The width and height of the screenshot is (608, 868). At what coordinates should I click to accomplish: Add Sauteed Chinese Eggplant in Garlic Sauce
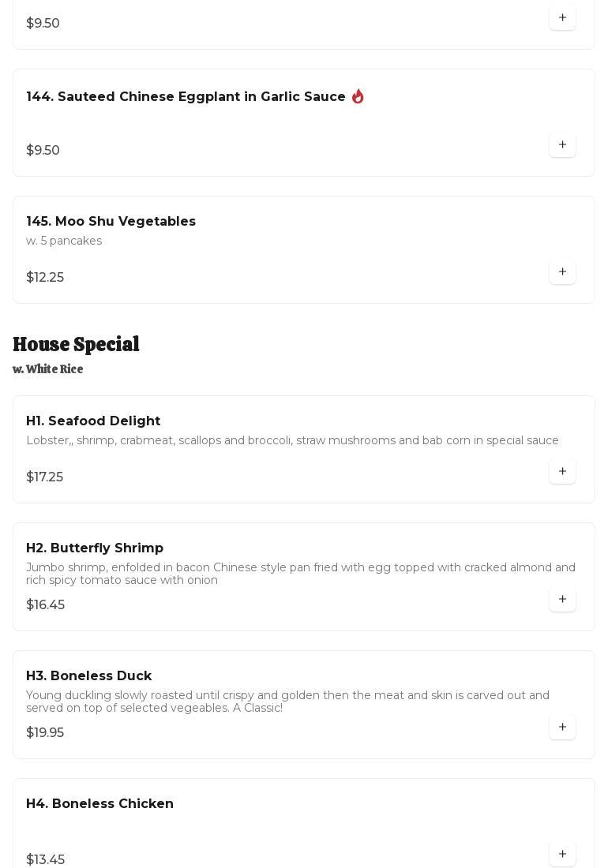pos(562,145)
